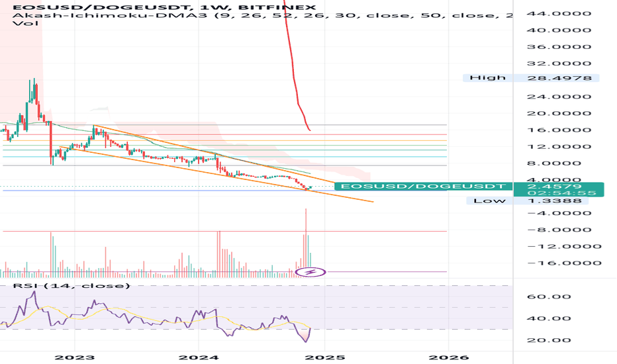Click the 2025 label on time axis

[324, 357]
